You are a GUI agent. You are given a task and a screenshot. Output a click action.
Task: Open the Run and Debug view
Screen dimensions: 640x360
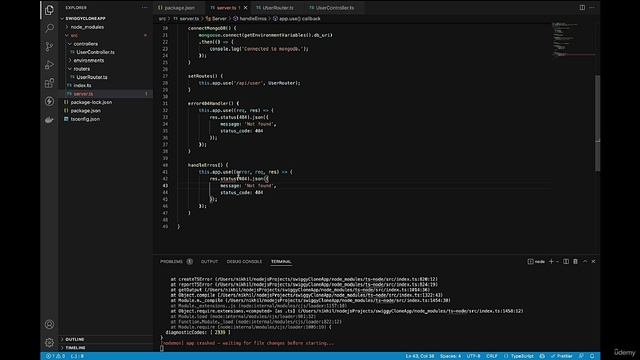tap(49, 65)
